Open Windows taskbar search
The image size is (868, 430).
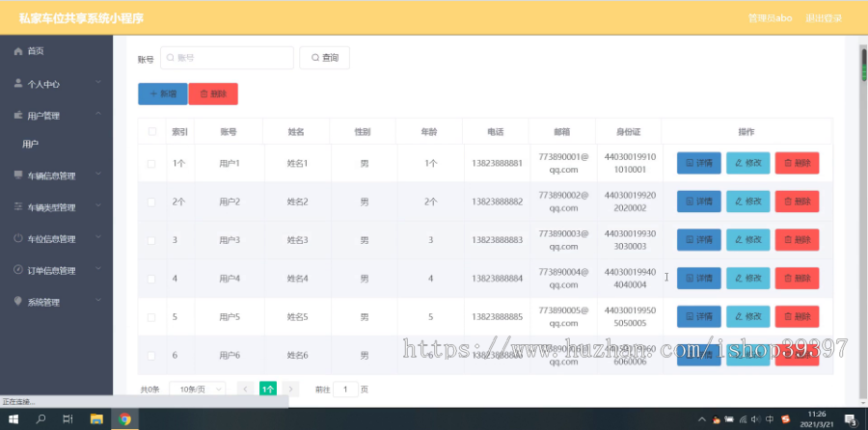tap(41, 419)
